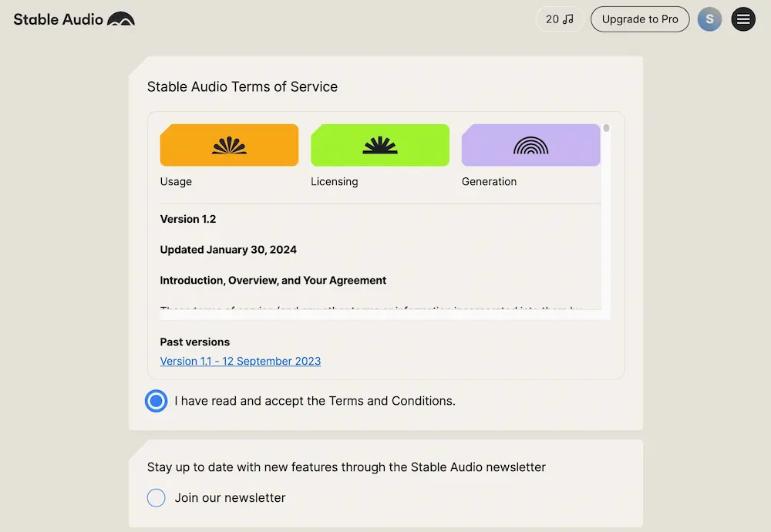
Task: Open the Version 1.1 - 12 September 2023 link
Action: click(241, 361)
